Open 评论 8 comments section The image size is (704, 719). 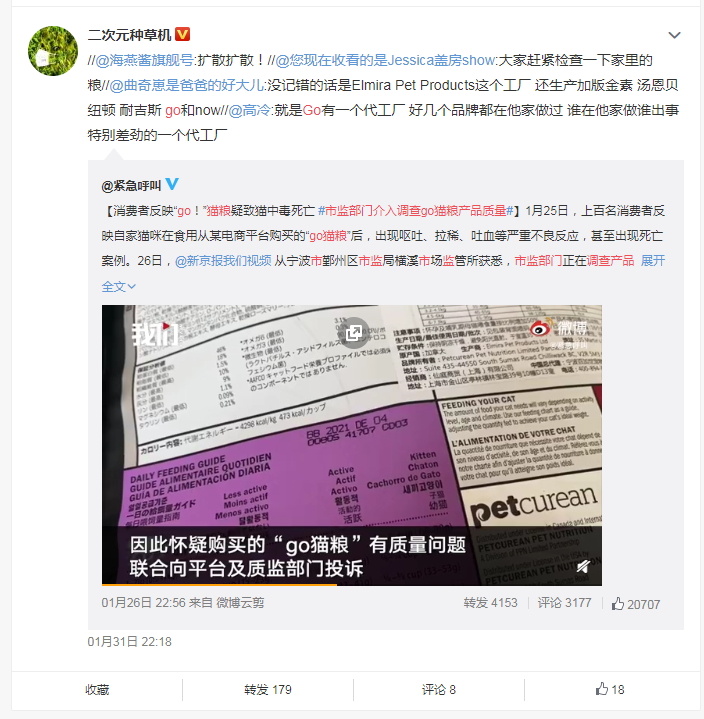(x=438, y=689)
